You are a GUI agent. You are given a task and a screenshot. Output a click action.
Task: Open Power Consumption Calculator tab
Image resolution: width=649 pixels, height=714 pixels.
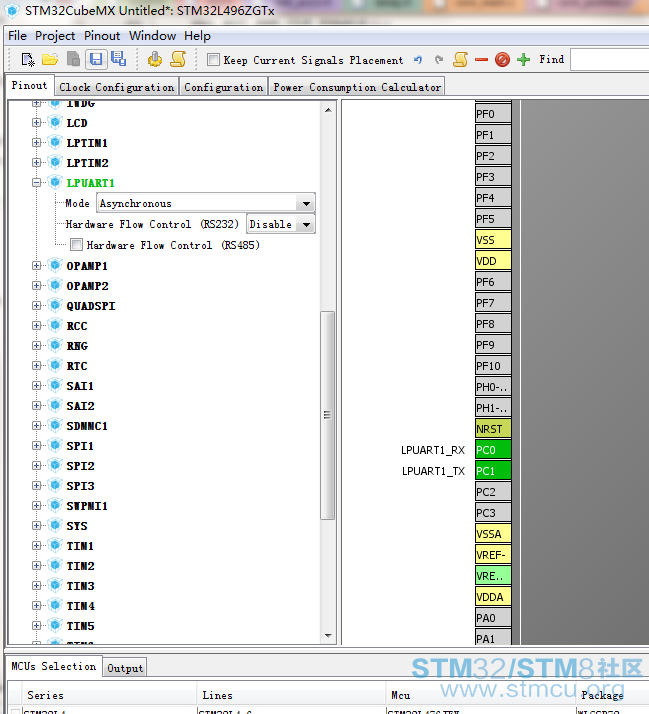point(357,87)
